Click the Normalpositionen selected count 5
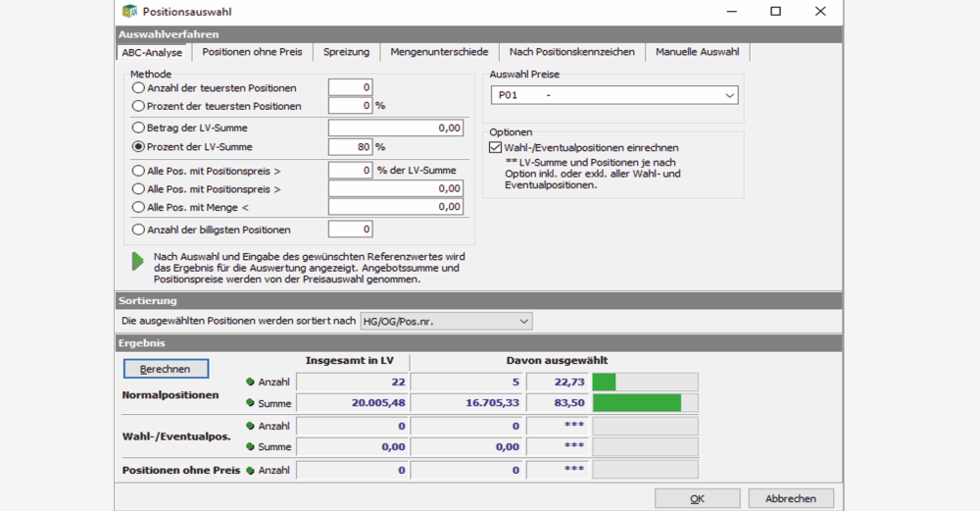Viewport: 980px width, 511px height. pyautogui.click(x=515, y=382)
